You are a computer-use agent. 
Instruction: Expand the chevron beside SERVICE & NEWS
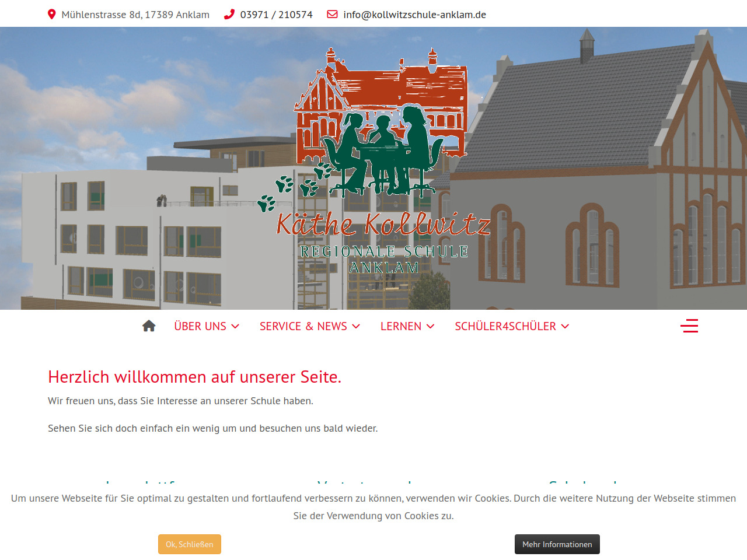[356, 327]
